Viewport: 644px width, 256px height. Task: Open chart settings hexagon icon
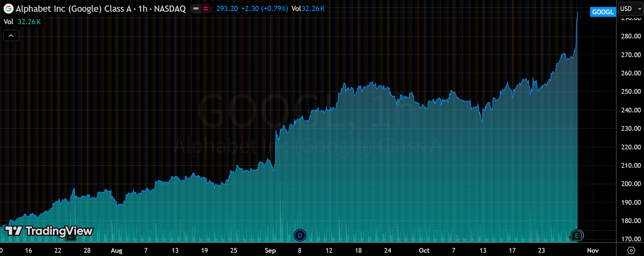pyautogui.click(x=631, y=251)
